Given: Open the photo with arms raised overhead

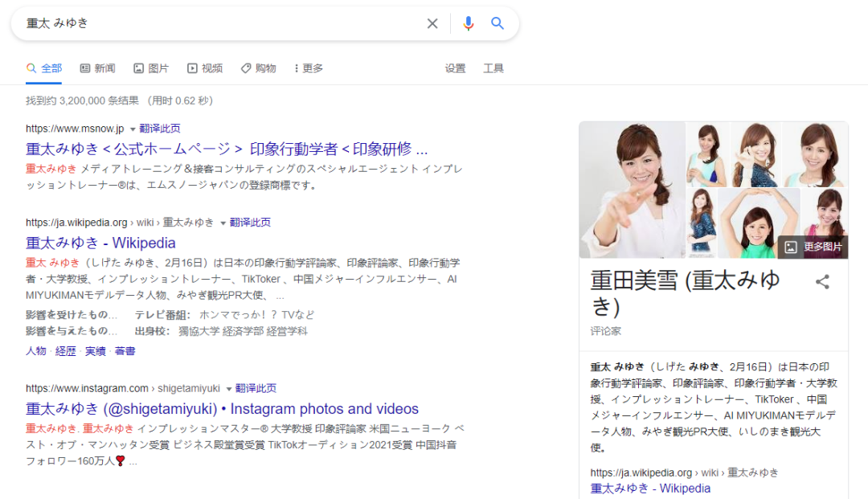Looking at the screenshot, I should (x=759, y=223).
